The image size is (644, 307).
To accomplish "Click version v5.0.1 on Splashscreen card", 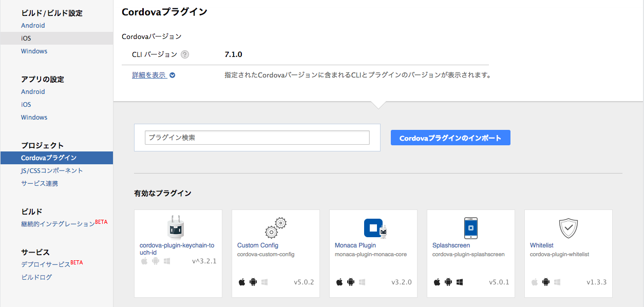I will (x=499, y=282).
